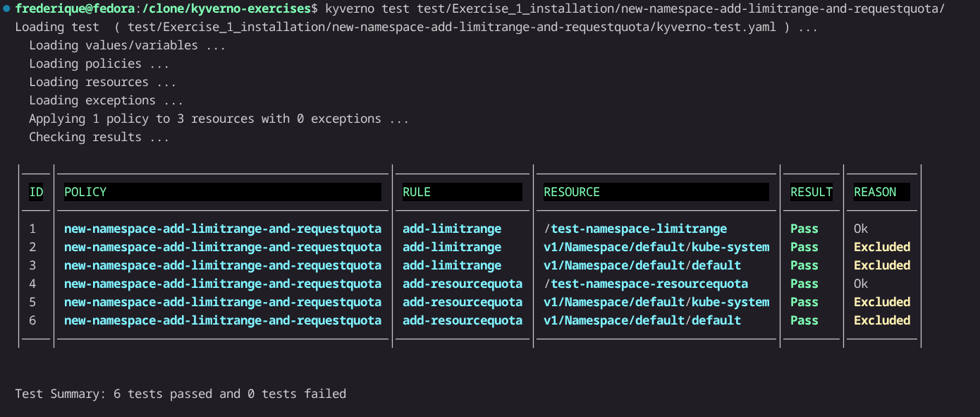The height and width of the screenshot is (417, 980).
Task: Click the REASON column header
Action: tap(882, 192)
